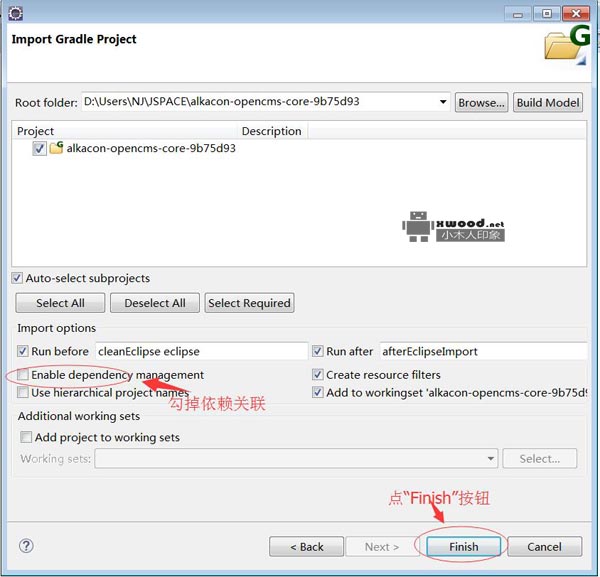Click the Deselect All button
Viewport: 600px width, 577px height.
pos(155,303)
